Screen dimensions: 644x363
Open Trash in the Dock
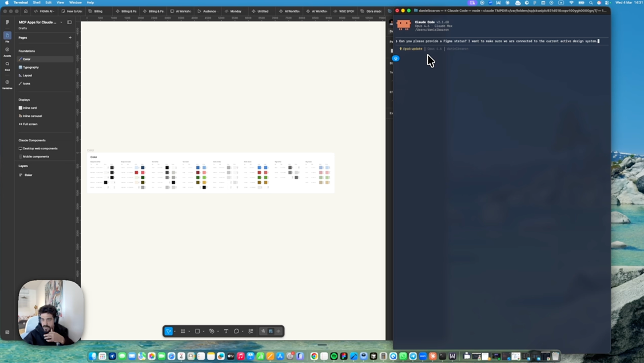coord(555,356)
